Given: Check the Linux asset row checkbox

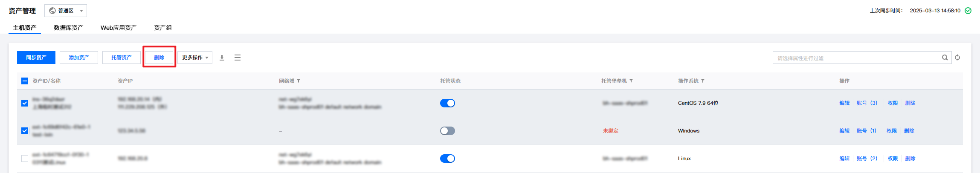Looking at the screenshot, I should click(x=25, y=159).
